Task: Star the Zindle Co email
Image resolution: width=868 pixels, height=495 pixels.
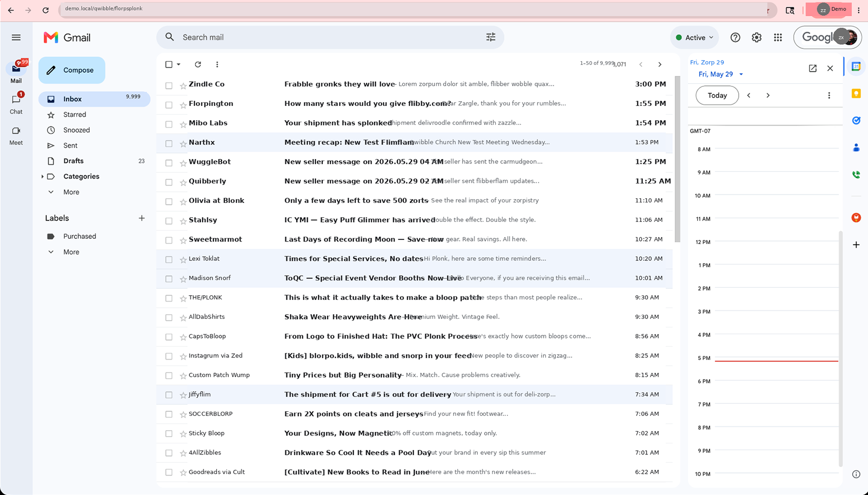Action: 183,85
